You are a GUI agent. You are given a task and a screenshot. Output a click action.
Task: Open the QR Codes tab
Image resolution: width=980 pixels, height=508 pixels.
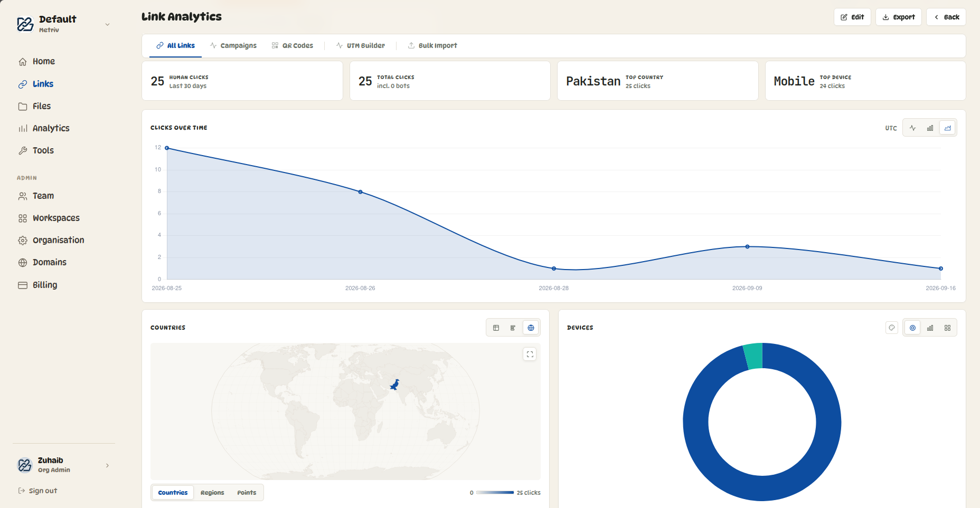pyautogui.click(x=293, y=45)
